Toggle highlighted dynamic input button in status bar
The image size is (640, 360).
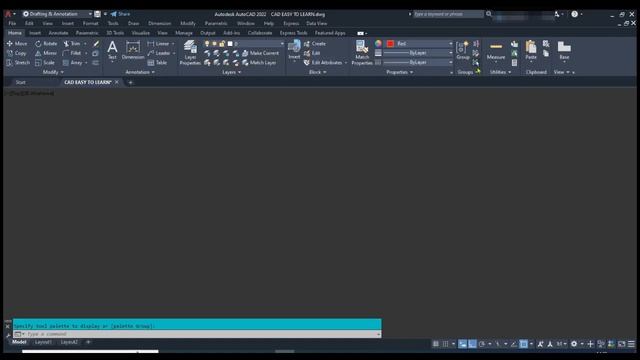point(462,344)
